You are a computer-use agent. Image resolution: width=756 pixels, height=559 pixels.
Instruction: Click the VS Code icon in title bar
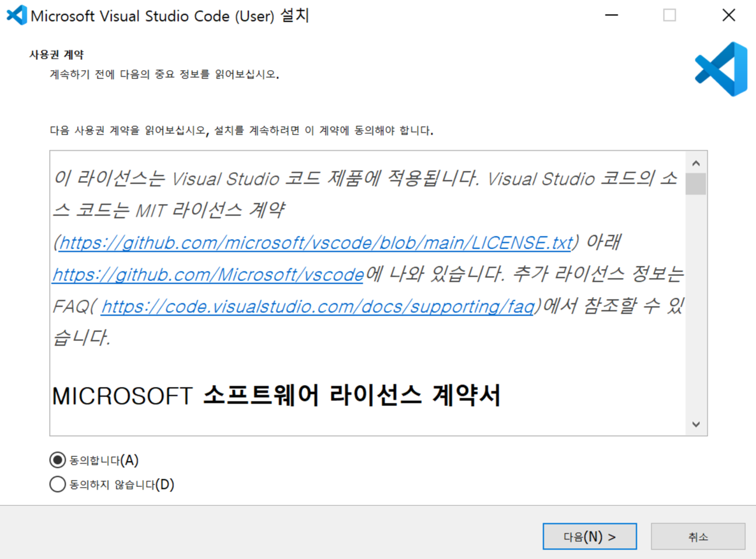pos(17,15)
